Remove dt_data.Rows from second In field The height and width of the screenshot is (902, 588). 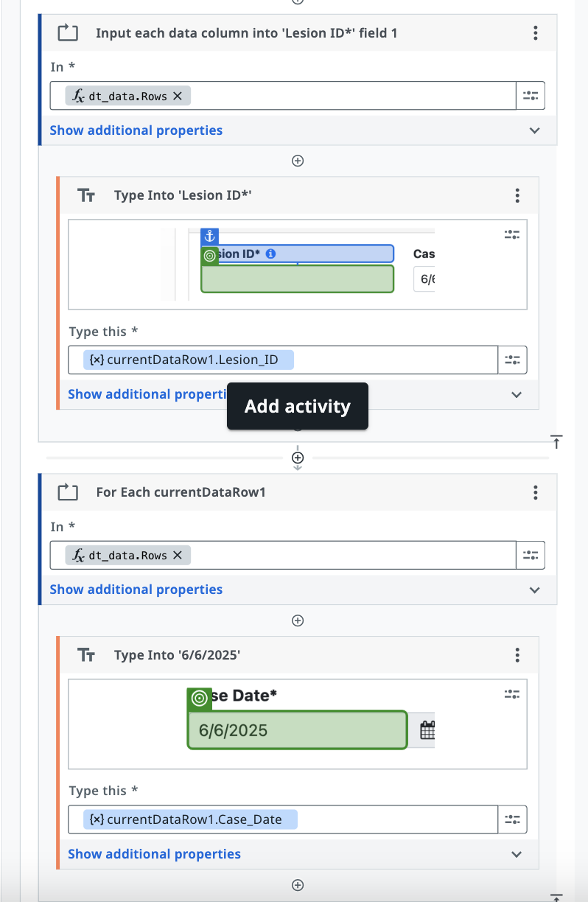(x=177, y=556)
